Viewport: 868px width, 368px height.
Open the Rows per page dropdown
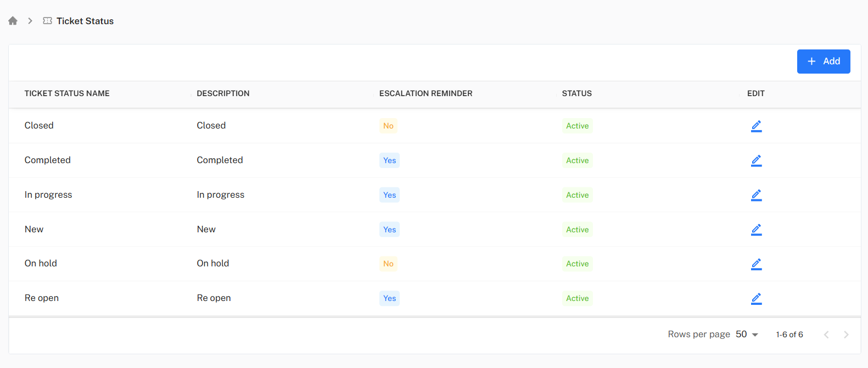pos(747,334)
